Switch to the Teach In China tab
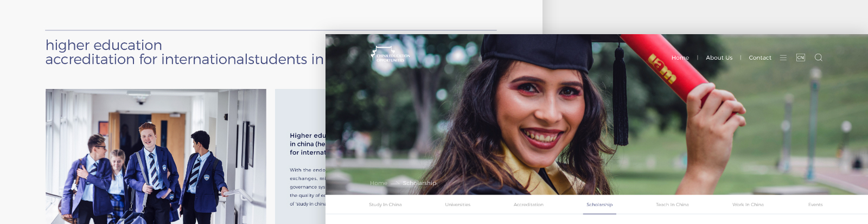868x224 pixels. tap(672, 204)
